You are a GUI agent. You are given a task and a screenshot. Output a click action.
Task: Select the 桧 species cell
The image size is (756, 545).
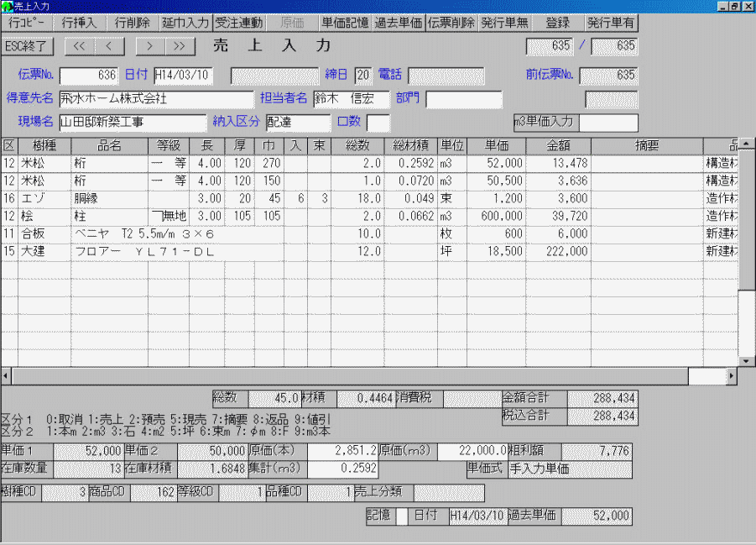(44, 217)
